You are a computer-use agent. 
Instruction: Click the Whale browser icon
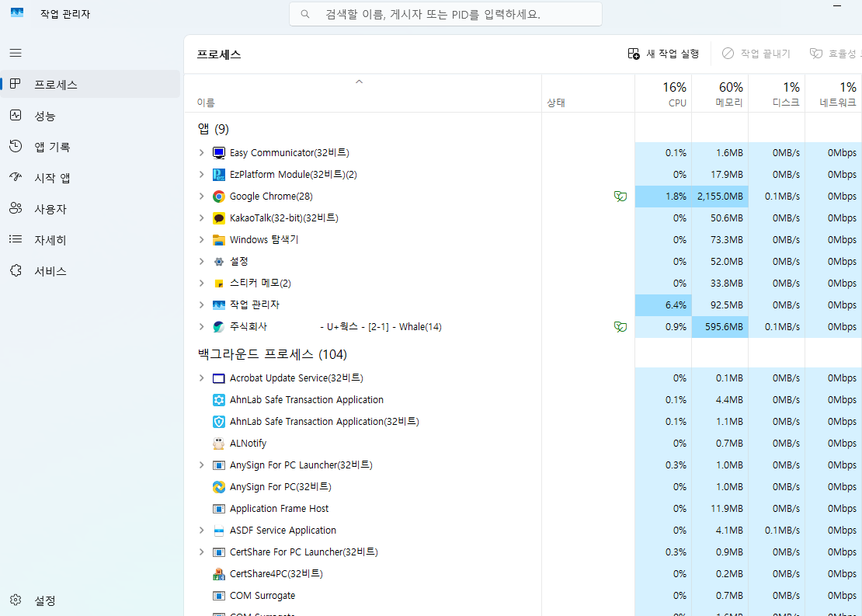tap(219, 327)
